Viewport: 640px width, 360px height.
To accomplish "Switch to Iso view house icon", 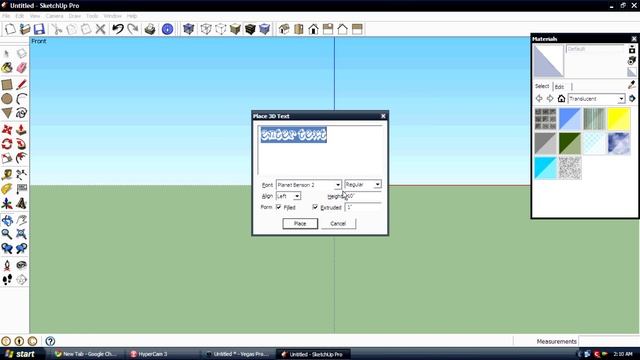I will [x=284, y=29].
